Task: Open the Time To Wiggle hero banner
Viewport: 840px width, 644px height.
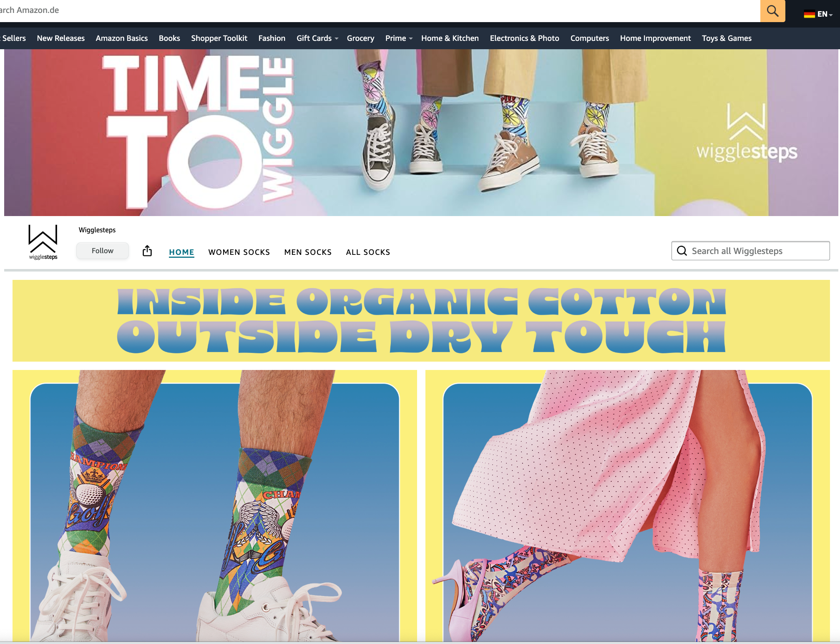Action: [421, 133]
